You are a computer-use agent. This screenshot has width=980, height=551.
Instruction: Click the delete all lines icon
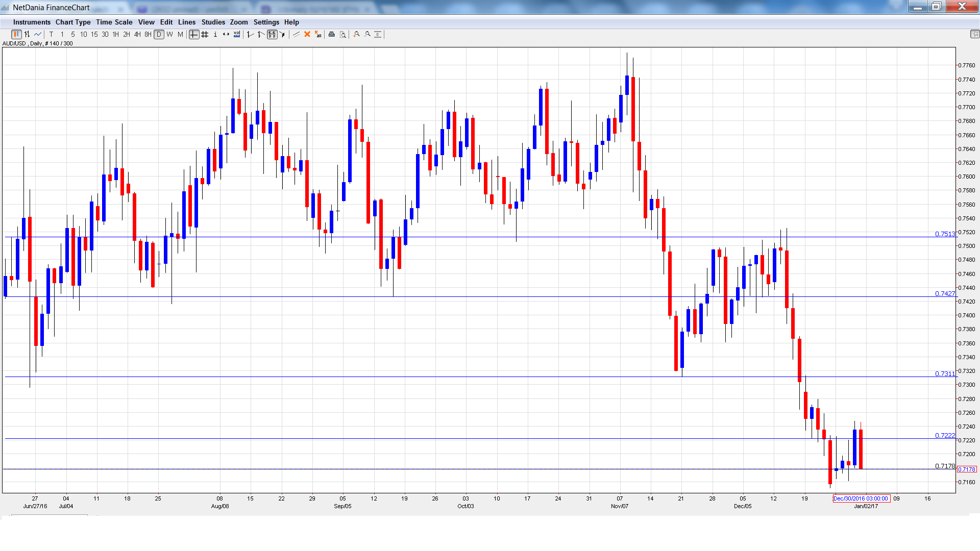pyautogui.click(x=318, y=34)
